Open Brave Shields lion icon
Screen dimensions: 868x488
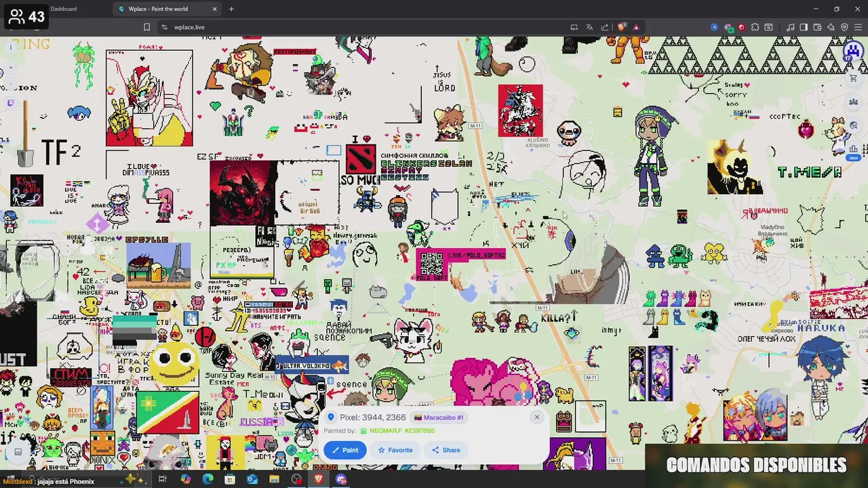pyautogui.click(x=621, y=27)
